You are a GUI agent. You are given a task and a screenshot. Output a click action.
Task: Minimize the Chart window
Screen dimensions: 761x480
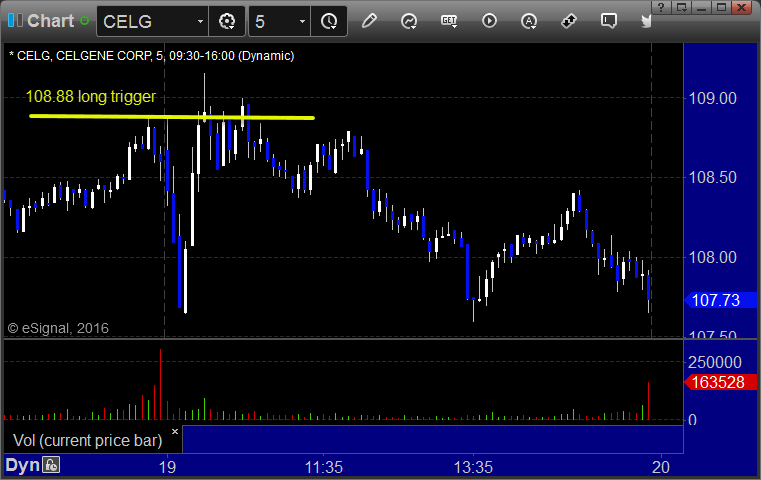click(x=701, y=7)
